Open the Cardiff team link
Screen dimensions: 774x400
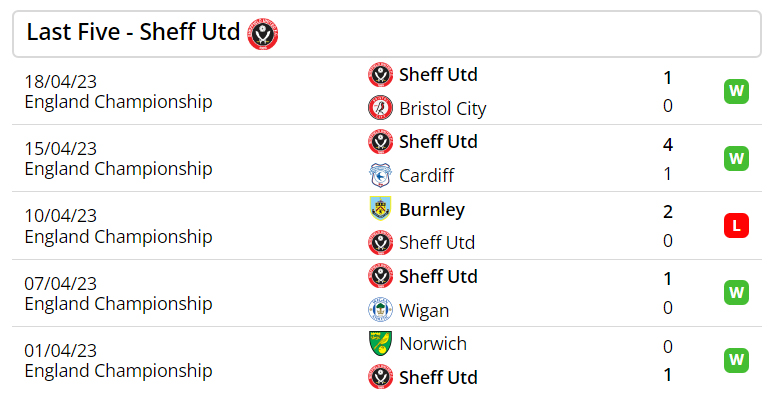coord(426,175)
